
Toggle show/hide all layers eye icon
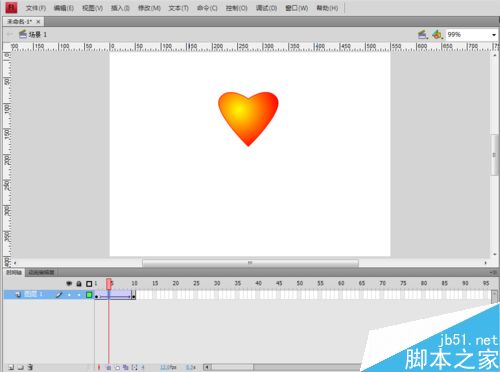69,284
